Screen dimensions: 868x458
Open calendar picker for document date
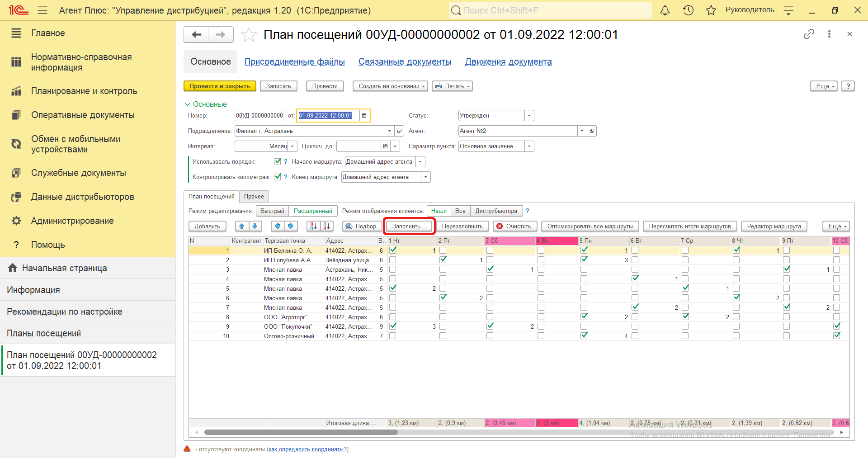click(x=364, y=115)
